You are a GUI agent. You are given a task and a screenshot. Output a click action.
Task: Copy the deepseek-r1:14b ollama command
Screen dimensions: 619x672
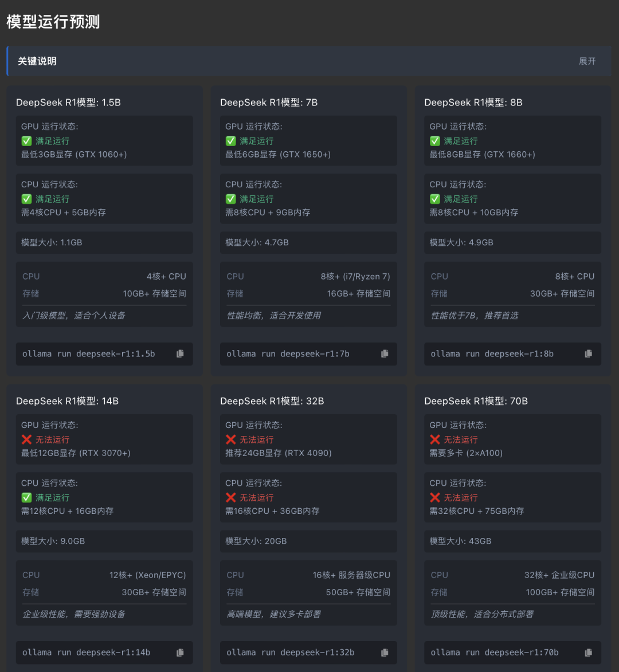(180, 653)
